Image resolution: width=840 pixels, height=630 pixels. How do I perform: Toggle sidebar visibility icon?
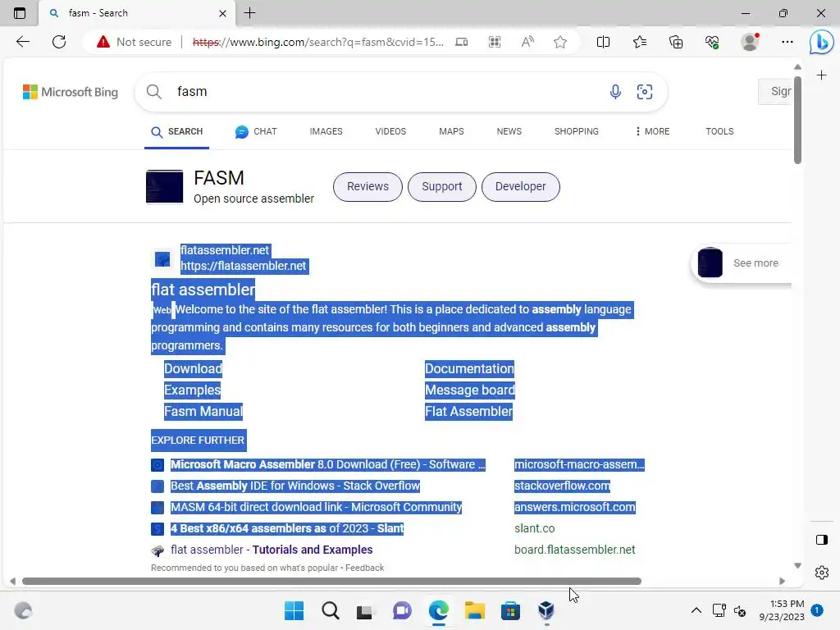pos(821,540)
